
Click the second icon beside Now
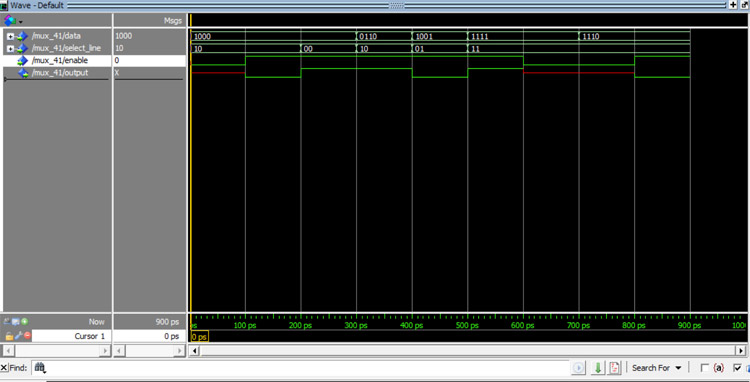(16, 322)
